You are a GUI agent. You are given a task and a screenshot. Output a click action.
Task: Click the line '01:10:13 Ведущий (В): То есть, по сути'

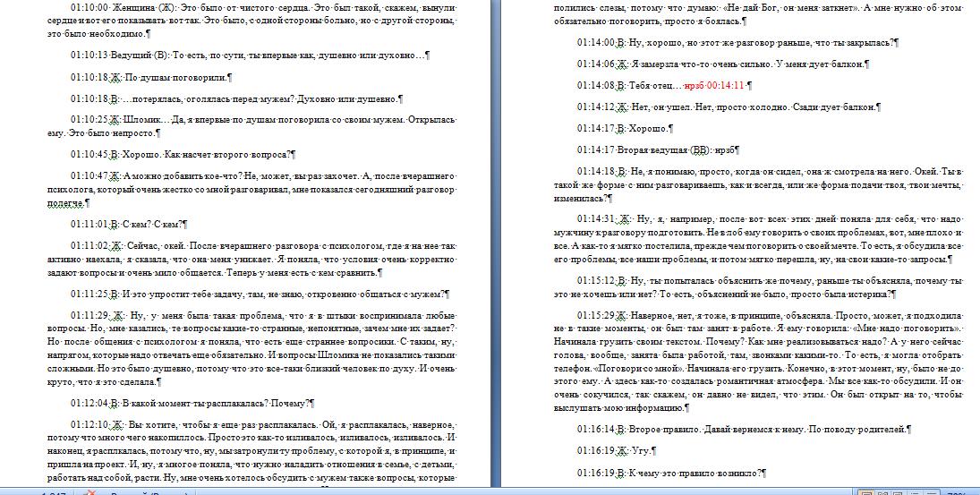250,55
